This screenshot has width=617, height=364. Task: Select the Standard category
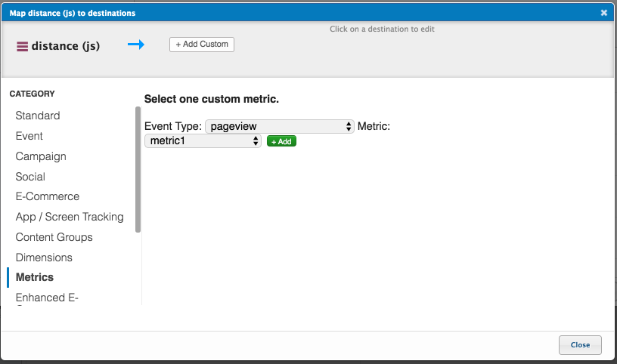click(x=38, y=116)
